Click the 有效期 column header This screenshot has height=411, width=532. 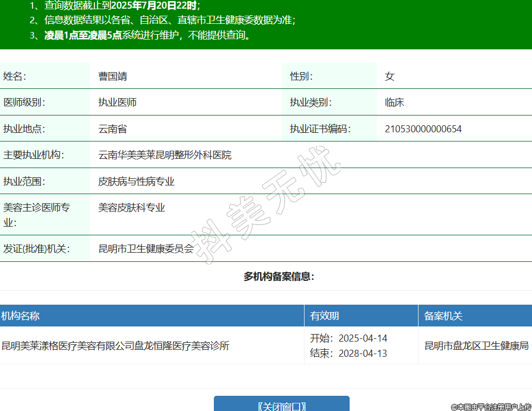pos(325,316)
